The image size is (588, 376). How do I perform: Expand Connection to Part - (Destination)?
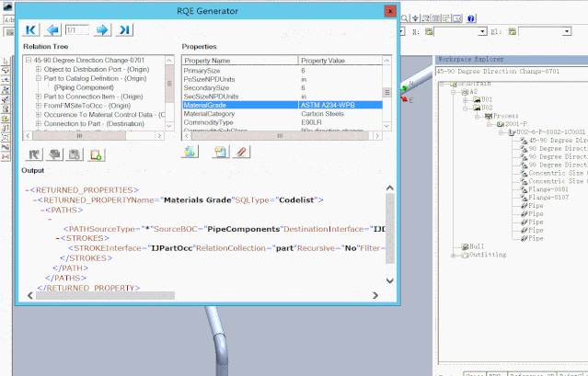(x=39, y=123)
